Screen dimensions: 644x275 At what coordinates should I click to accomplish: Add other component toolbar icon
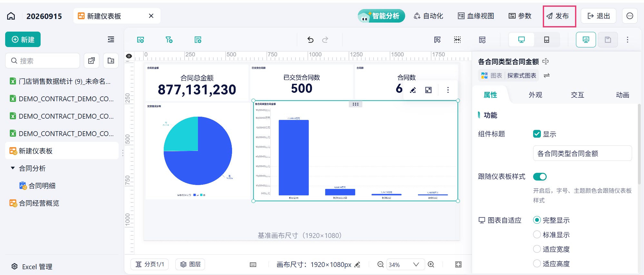coord(198,40)
